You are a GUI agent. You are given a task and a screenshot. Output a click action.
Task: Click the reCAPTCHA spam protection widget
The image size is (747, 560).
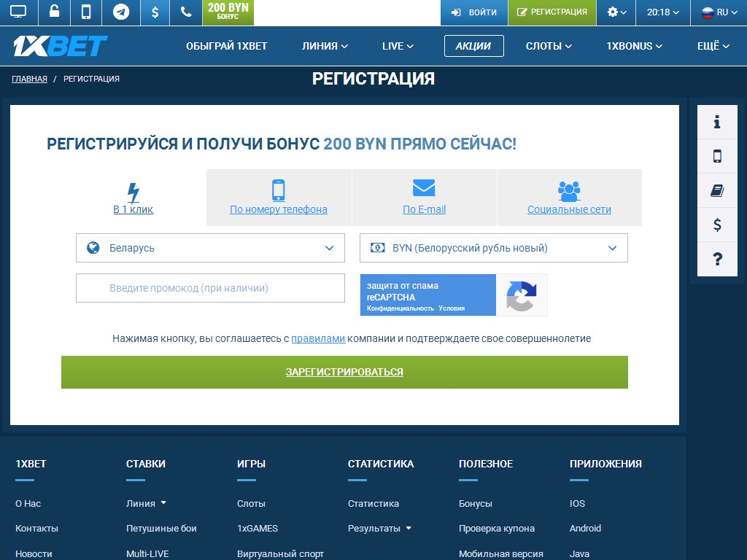click(453, 295)
